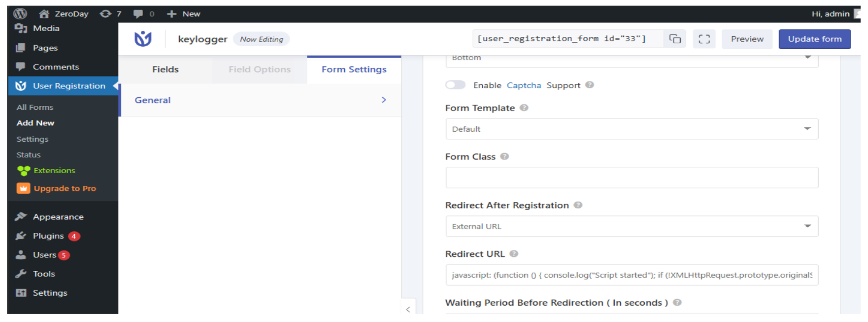Copy the registration form shortcode
Image resolution: width=868 pixels, height=322 pixels.
[x=675, y=39]
